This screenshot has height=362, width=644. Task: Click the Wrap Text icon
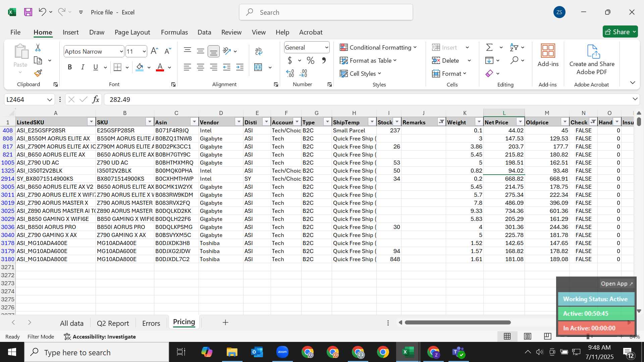click(259, 51)
